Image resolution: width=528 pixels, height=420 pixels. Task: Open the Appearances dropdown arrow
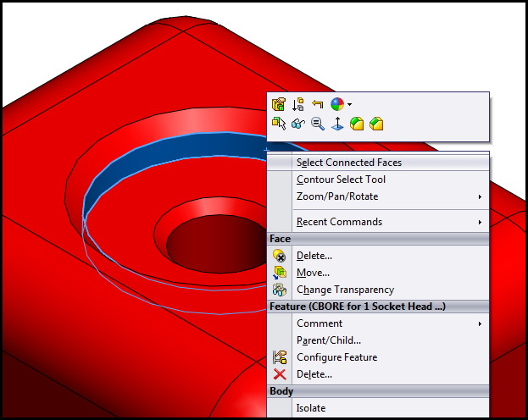(x=349, y=105)
